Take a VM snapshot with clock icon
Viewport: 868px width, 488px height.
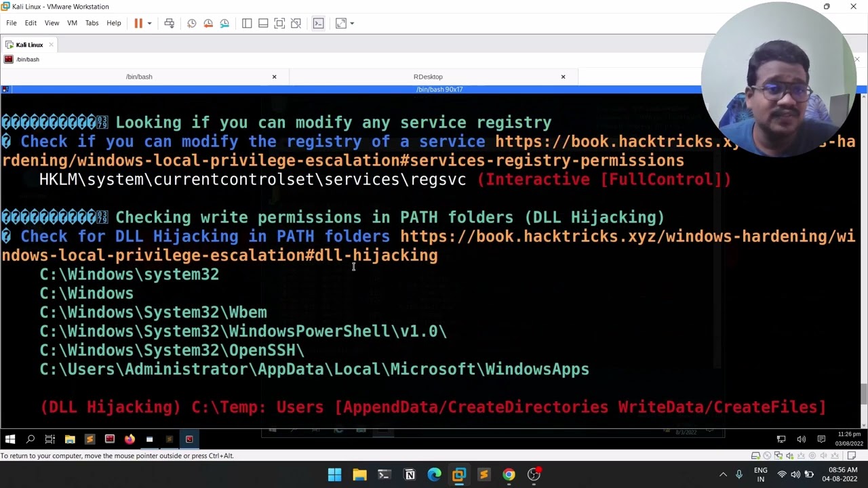click(x=192, y=23)
